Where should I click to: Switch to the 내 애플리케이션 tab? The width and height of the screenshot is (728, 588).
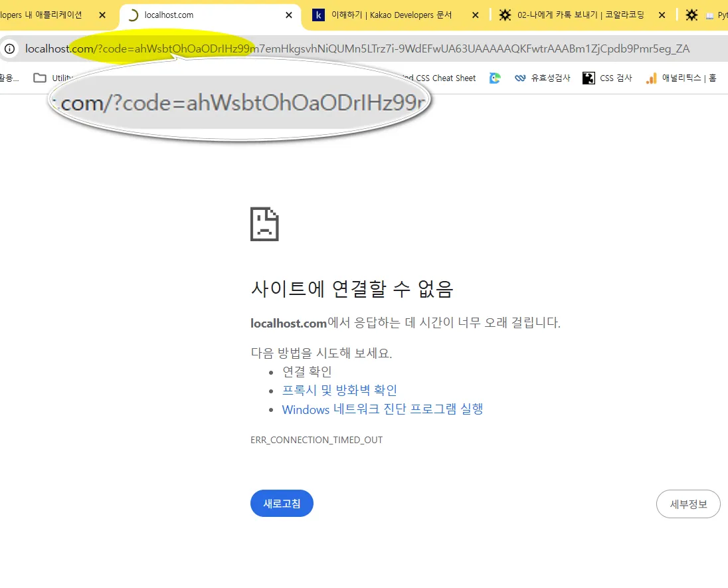pos(43,15)
